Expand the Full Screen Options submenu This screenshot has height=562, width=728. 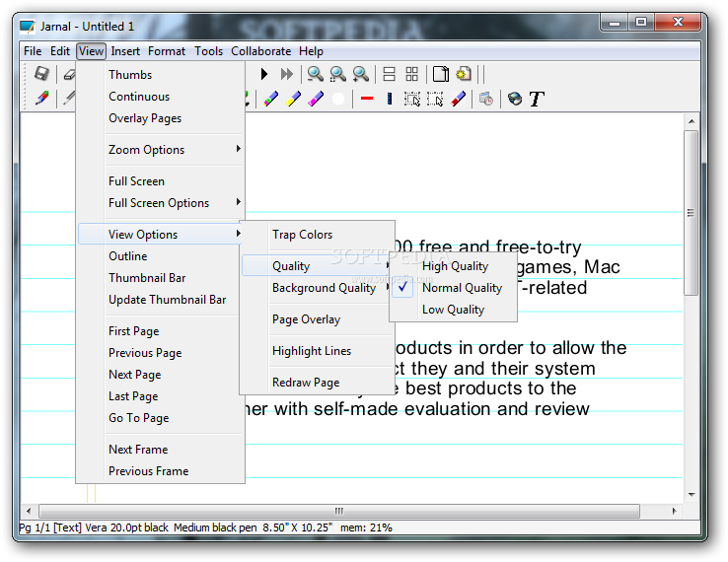click(161, 203)
